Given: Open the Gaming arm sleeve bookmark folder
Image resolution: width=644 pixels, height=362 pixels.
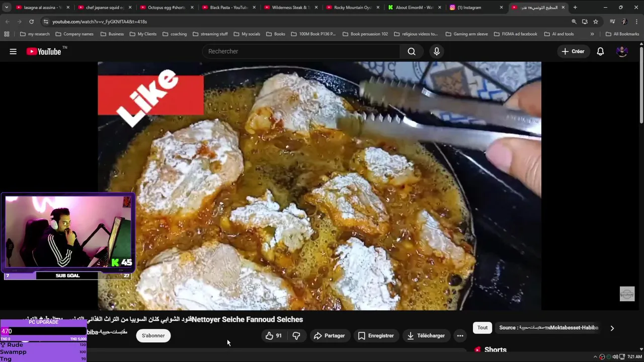Looking at the screenshot, I should [x=466, y=34].
